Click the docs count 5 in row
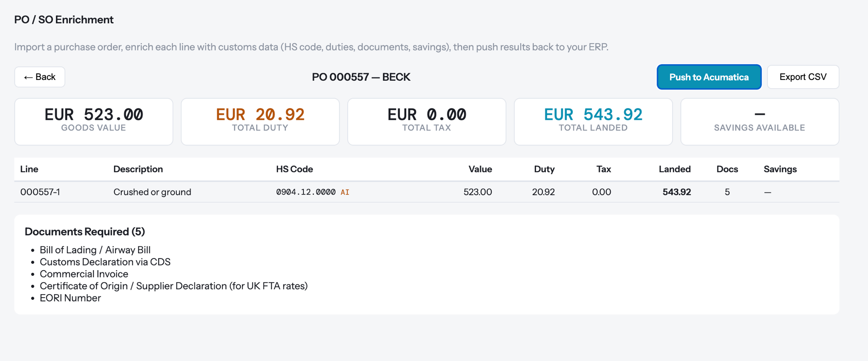This screenshot has width=868, height=361. pos(727,192)
